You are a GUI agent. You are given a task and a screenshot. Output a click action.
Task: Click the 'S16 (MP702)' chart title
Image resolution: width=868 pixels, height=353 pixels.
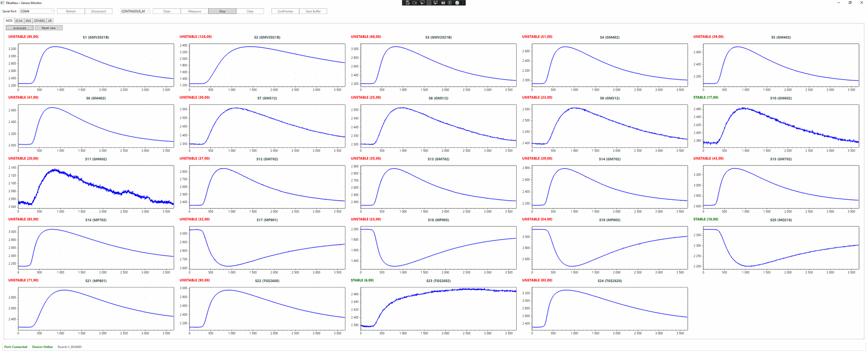click(96, 220)
